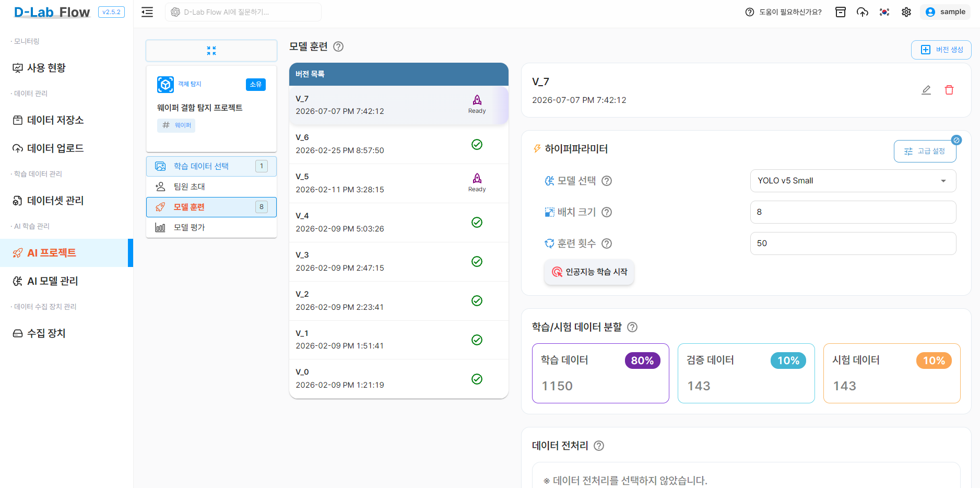Open AI 모델 관리 in the sidebar
The width and height of the screenshot is (980, 488).
tap(66, 281)
